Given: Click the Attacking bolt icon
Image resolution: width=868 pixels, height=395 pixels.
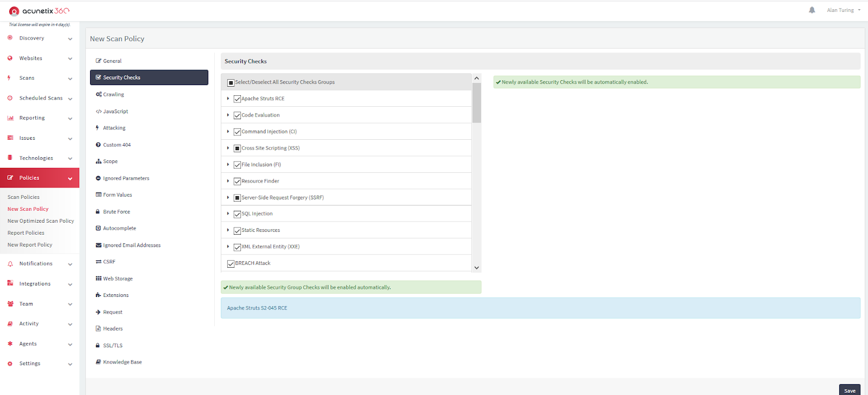Looking at the screenshot, I should [x=98, y=128].
